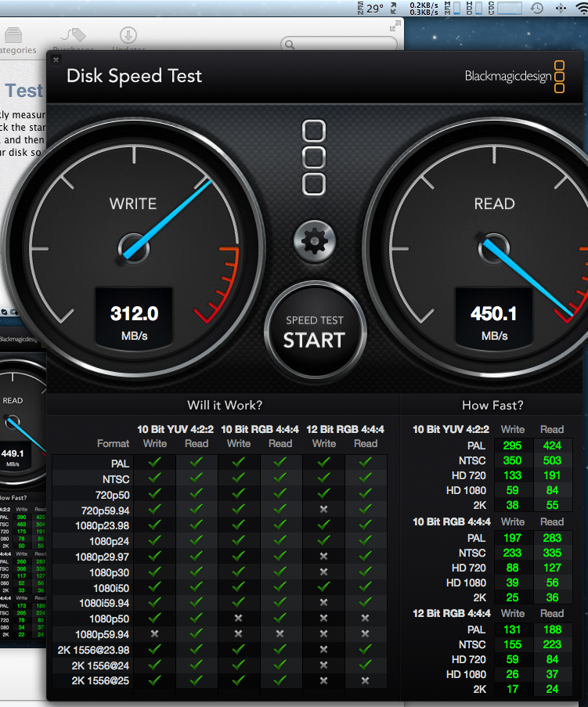Click the 10 Bit RGB NTSC write value 233
Image resolution: width=588 pixels, height=707 pixels.
[512, 553]
